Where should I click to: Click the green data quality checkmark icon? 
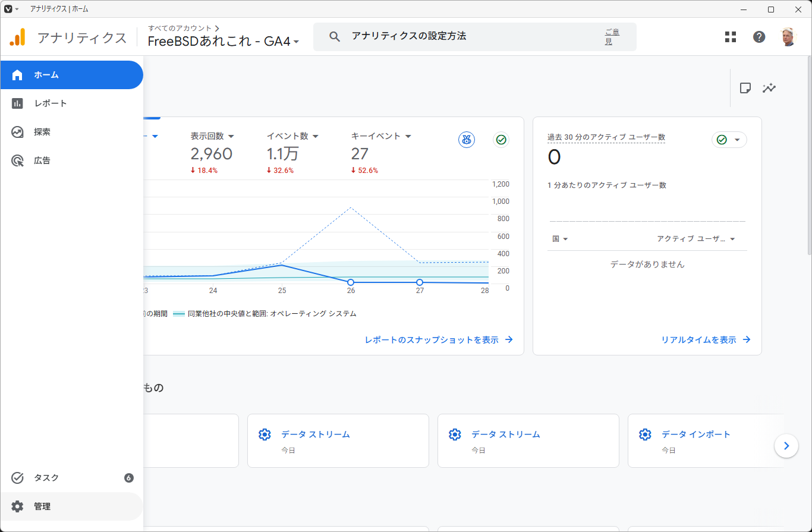click(501, 140)
